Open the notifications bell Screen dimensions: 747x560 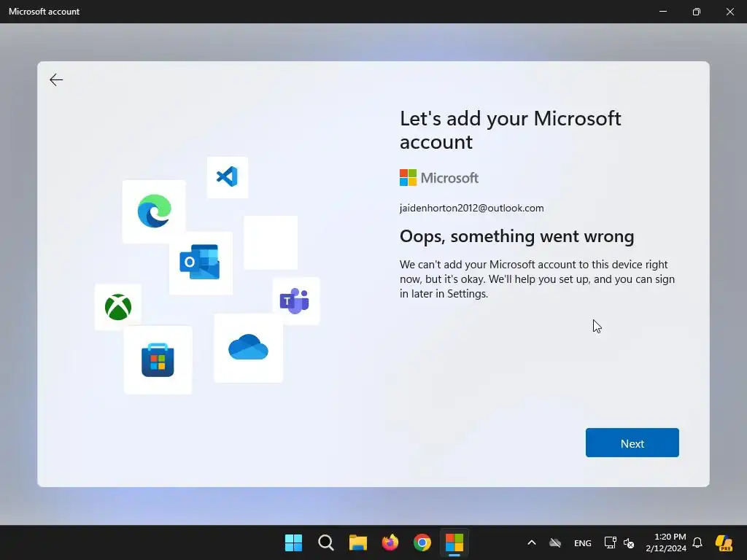tap(697, 542)
